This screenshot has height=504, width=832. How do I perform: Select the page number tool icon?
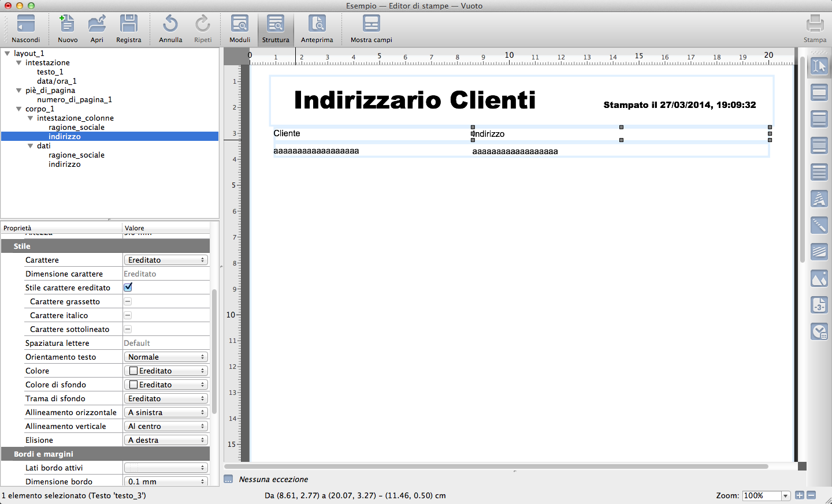tap(819, 305)
